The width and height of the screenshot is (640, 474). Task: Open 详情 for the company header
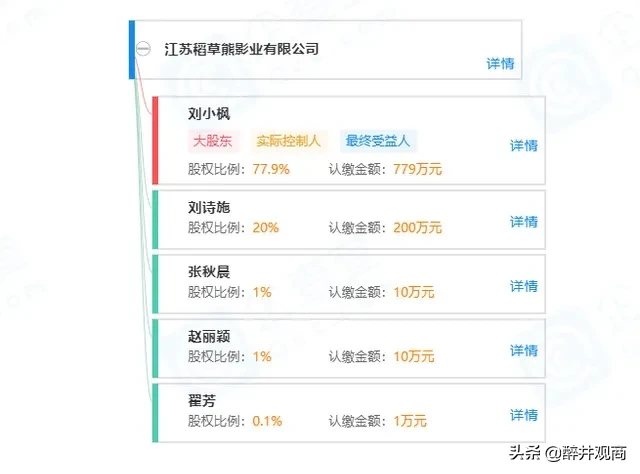[500, 64]
